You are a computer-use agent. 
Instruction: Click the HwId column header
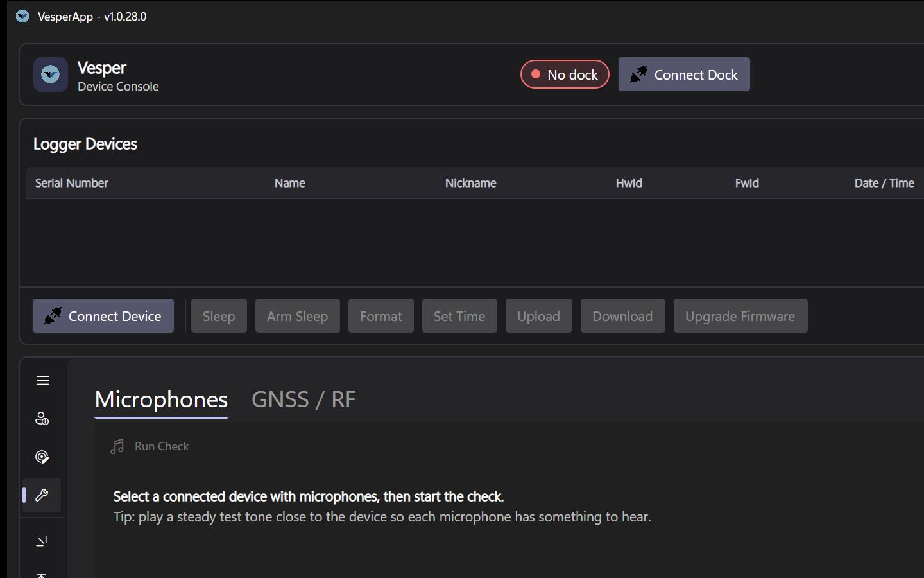629,183
